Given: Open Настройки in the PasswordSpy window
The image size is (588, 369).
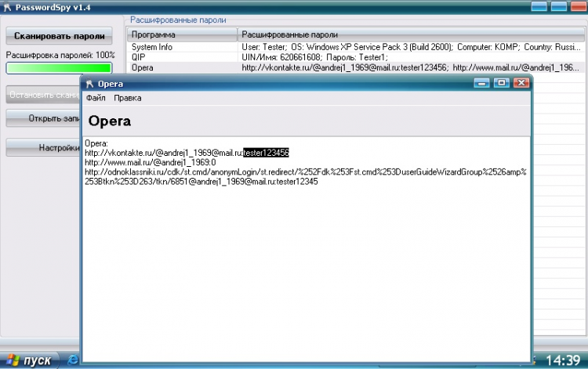Looking at the screenshot, I should click(43, 147).
